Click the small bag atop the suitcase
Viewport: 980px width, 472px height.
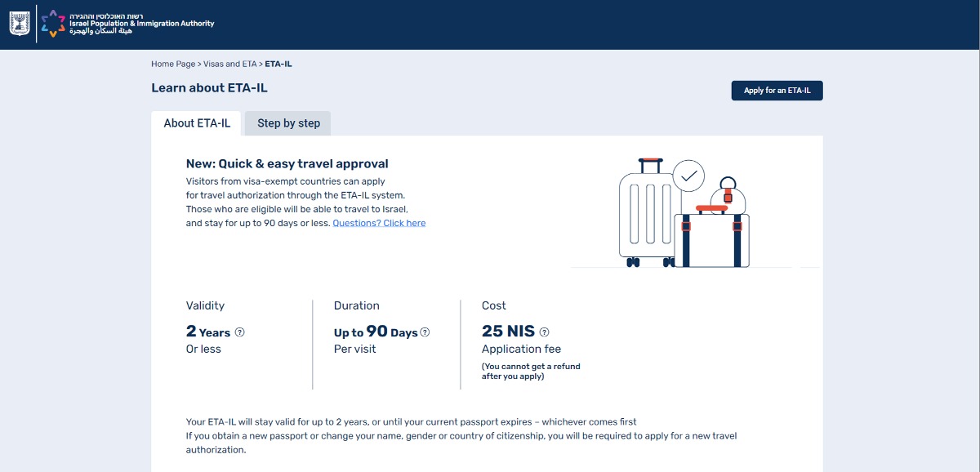[727, 194]
